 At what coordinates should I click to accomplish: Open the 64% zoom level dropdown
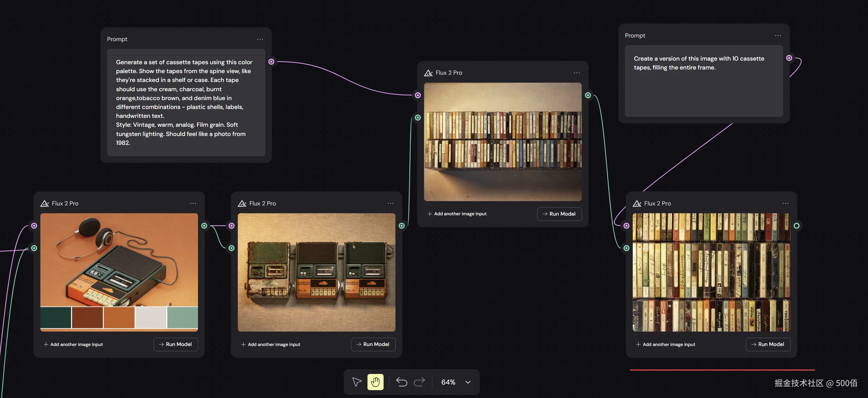448,382
